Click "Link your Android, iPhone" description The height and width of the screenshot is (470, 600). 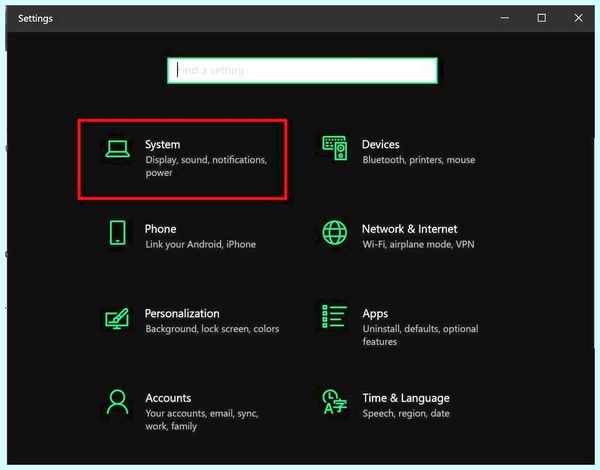(201, 244)
